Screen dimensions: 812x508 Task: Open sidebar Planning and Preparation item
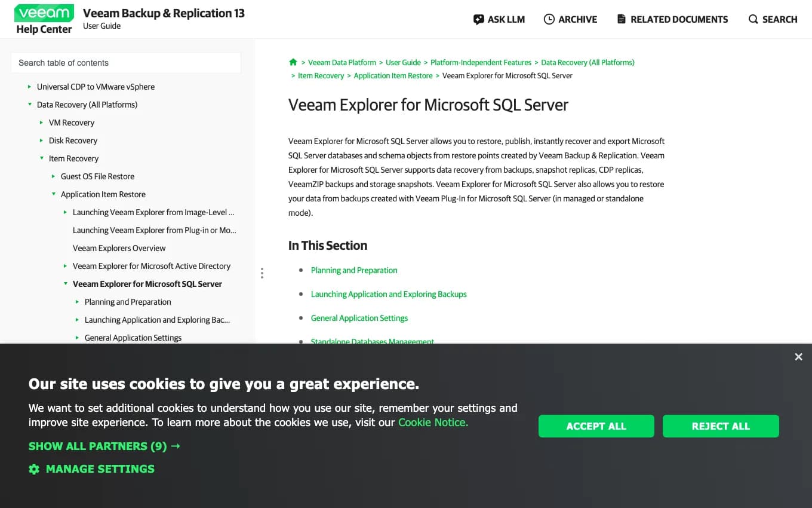[x=128, y=302]
